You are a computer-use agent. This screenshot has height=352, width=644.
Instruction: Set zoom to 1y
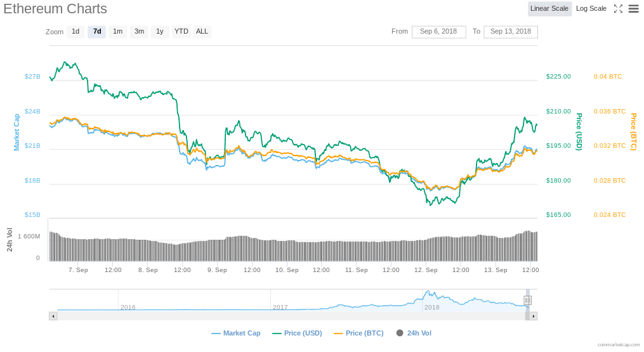[160, 32]
